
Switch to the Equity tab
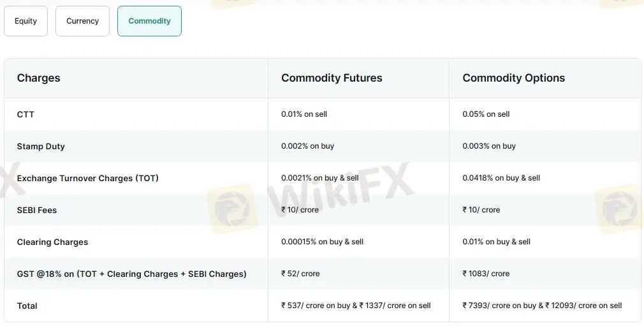click(26, 21)
